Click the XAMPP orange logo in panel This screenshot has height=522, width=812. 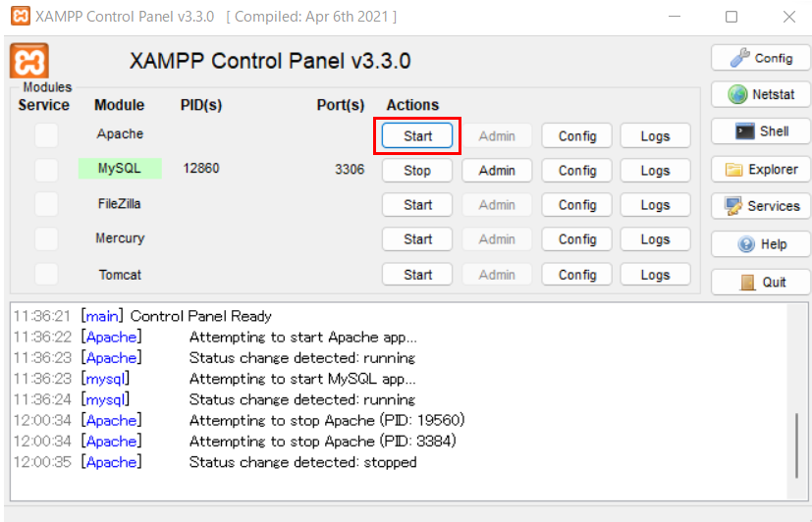click(x=29, y=61)
